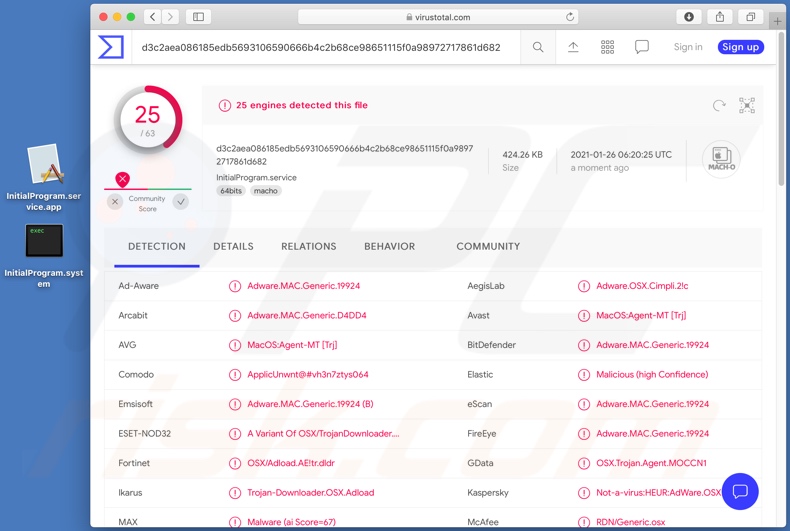Image resolution: width=790 pixels, height=531 pixels.
Task: Click the community score bar
Action: click(148, 188)
